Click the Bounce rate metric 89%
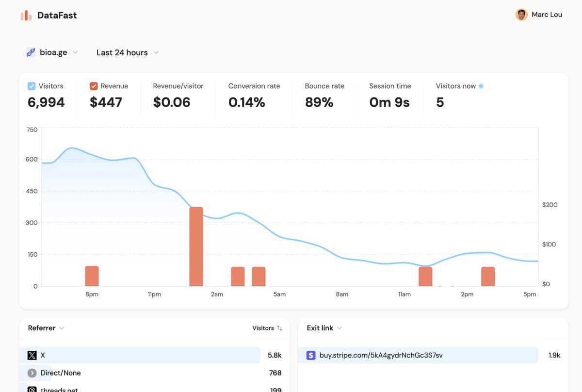This screenshot has height=392, width=582. (319, 102)
